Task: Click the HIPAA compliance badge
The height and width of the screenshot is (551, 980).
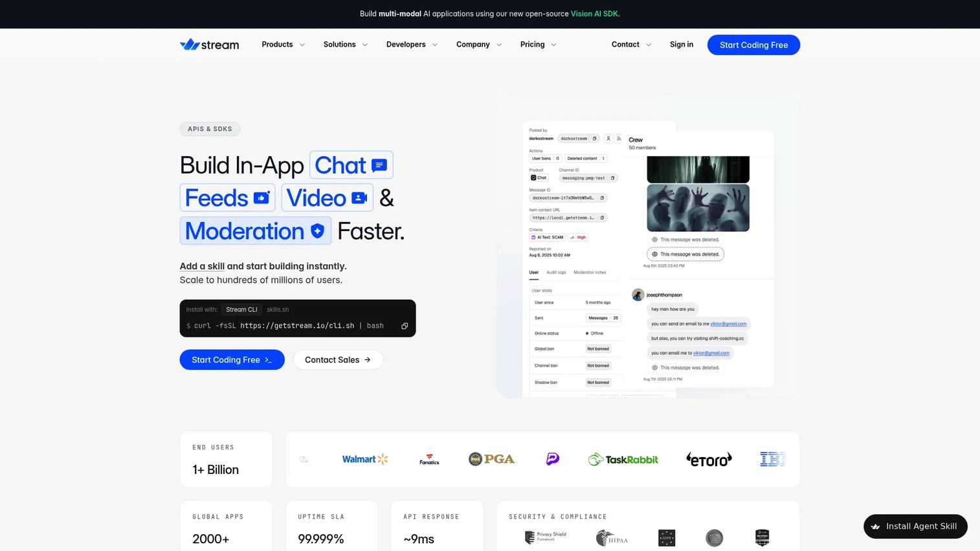Action: (612, 537)
